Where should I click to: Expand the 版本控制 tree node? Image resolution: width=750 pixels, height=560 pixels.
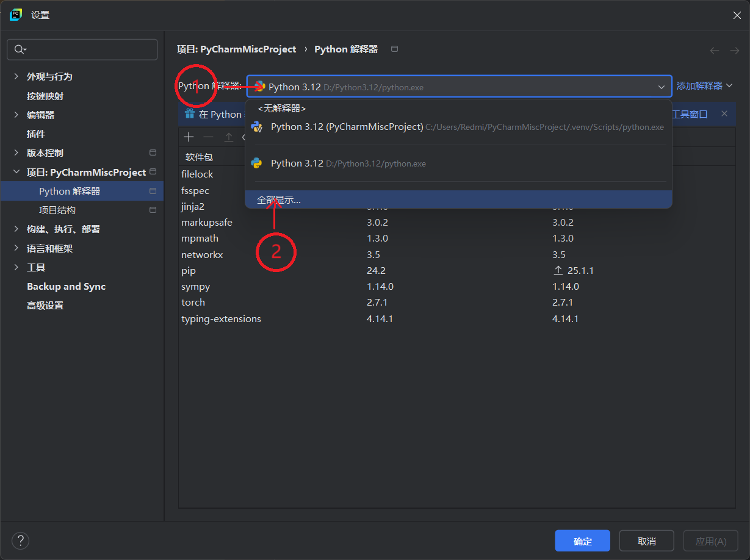pyautogui.click(x=16, y=153)
